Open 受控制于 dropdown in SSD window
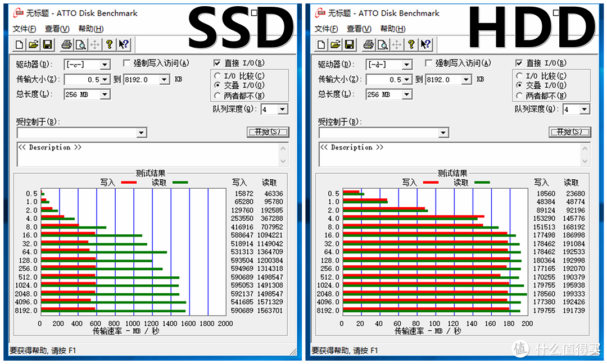Viewport: 607px width, 364px height. [141, 133]
